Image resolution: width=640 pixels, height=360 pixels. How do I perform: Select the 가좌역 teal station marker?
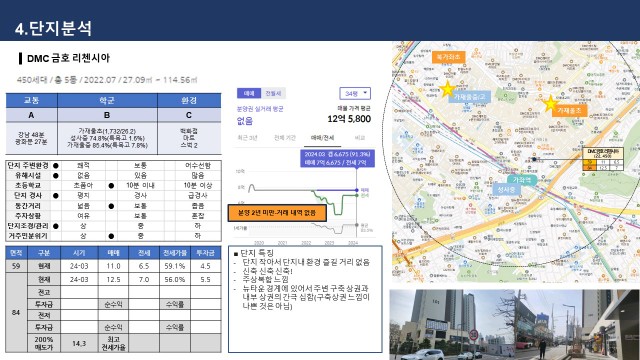tap(522, 180)
